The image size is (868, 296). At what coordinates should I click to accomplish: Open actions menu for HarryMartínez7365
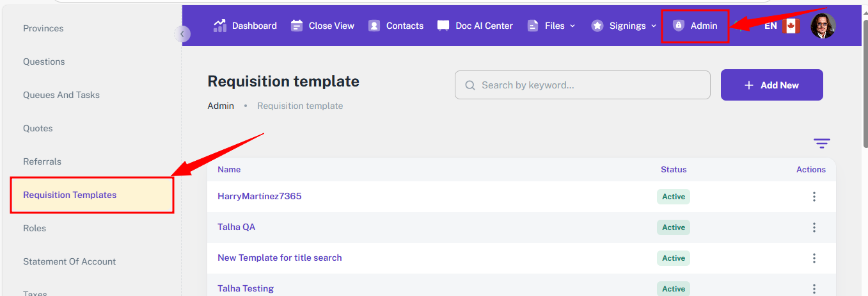(814, 197)
